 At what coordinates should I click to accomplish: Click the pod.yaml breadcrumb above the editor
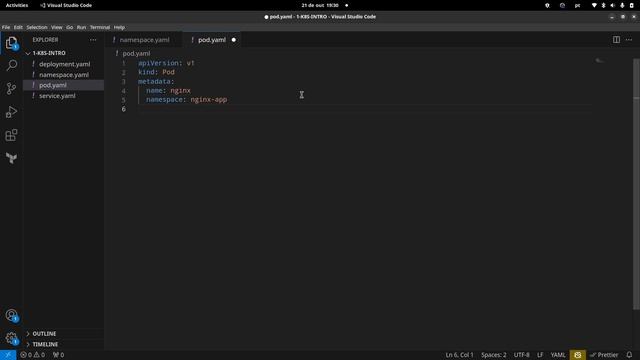pos(136,53)
